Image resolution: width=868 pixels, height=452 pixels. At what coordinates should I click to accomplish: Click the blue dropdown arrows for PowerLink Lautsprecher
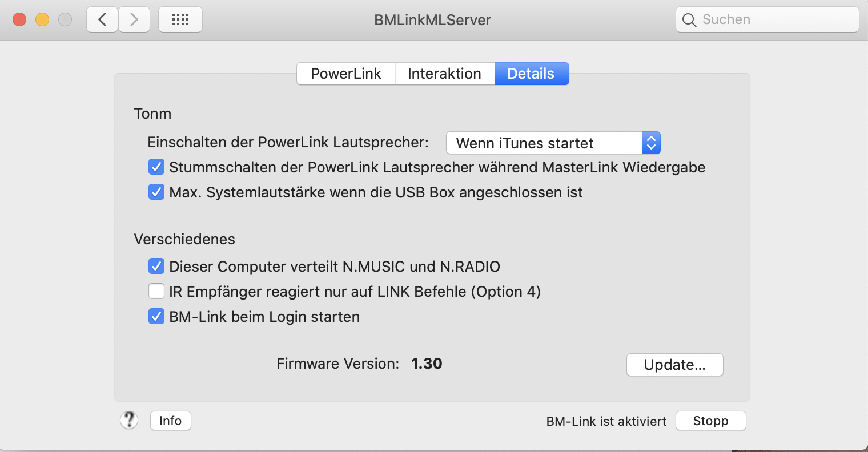pyautogui.click(x=651, y=143)
